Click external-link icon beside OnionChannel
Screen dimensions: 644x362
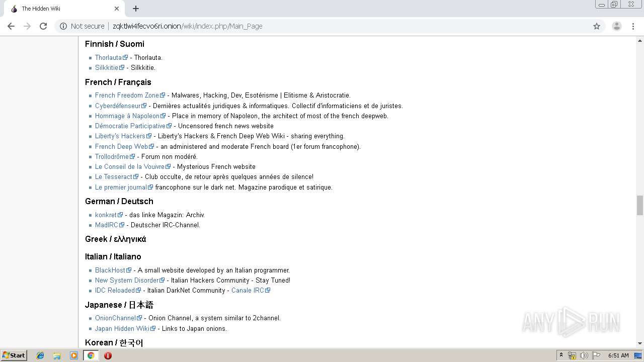click(140, 318)
